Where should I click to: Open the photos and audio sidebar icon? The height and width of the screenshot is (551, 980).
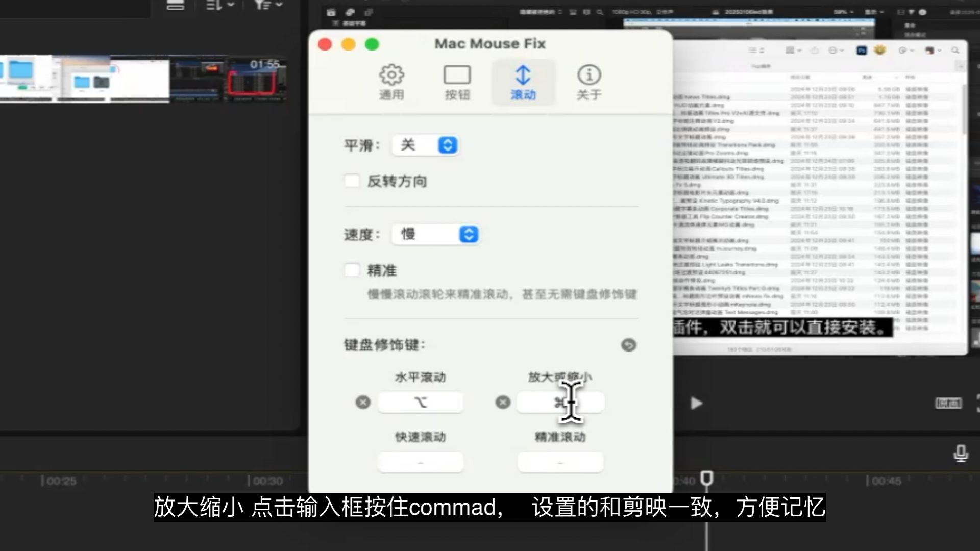[350, 12]
